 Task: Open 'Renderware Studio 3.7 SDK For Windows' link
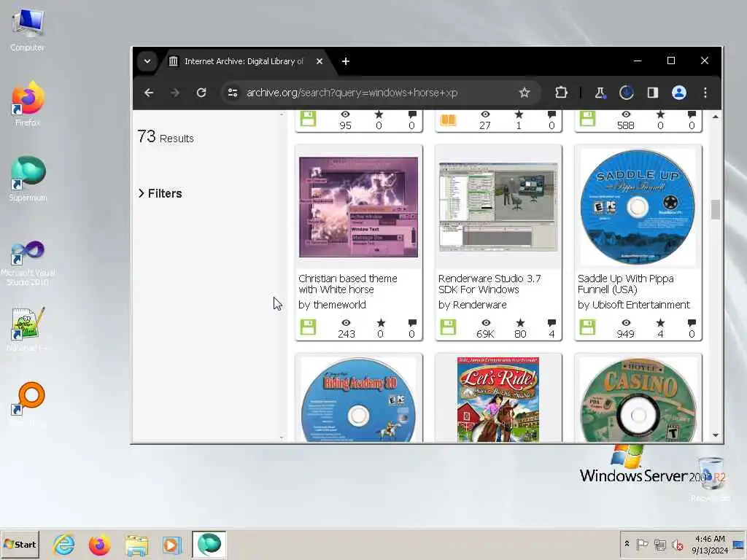tap(489, 284)
